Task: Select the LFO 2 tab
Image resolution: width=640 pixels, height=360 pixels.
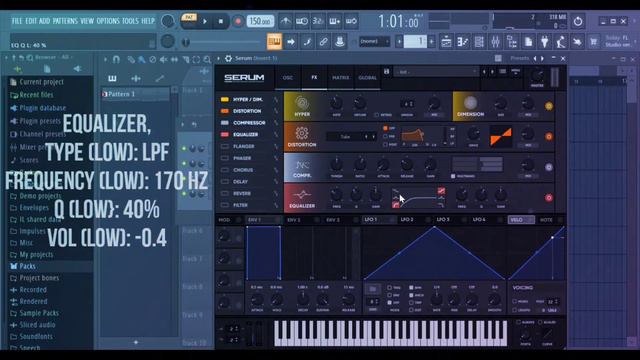Action: tap(407, 220)
